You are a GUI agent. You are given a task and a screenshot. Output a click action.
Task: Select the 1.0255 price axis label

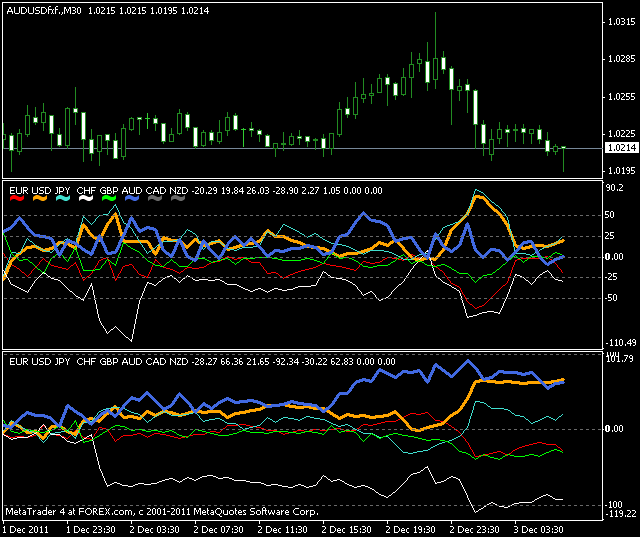pyautogui.click(x=622, y=97)
